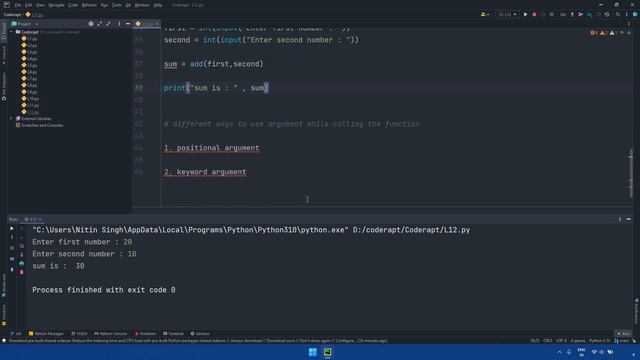Screen dimensions: 640x360
Task: Open Project panel options menu
Action: [119, 24]
